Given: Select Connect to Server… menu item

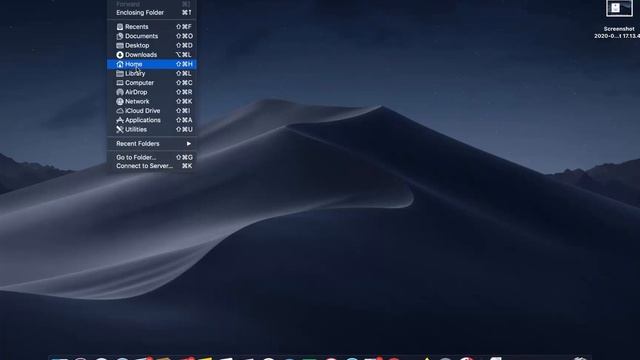Looking at the screenshot, I should 152,166.
